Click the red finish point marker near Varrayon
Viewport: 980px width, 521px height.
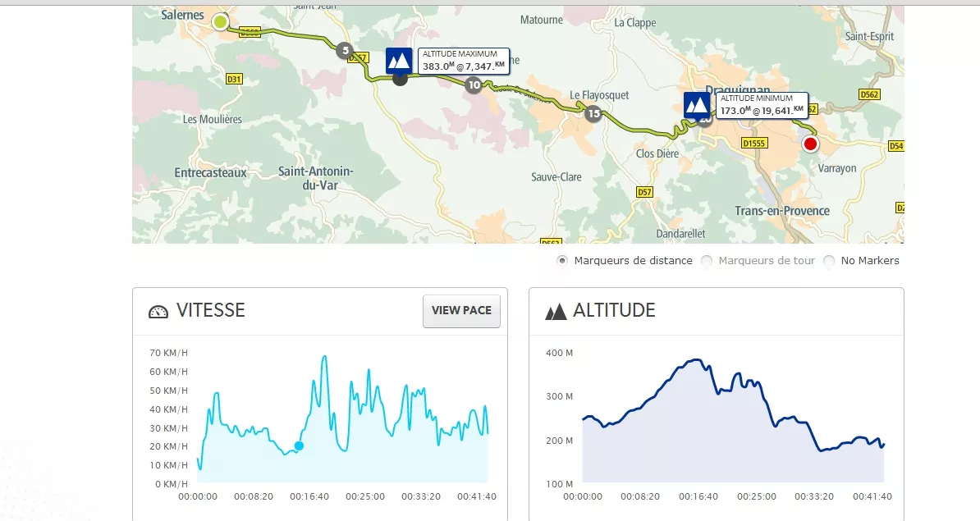tap(810, 144)
